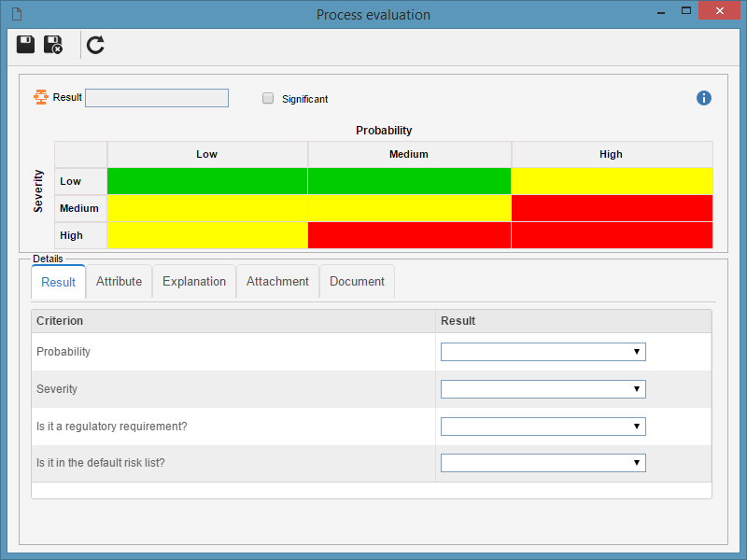Maximize the Process evaluation window
This screenshot has width=747, height=560.
pos(686,11)
